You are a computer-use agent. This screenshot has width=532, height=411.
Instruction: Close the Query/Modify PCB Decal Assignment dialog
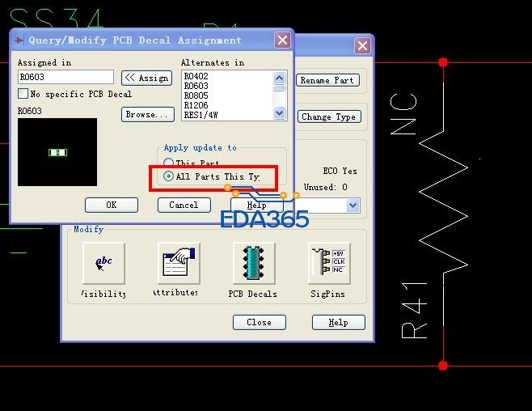[x=282, y=40]
